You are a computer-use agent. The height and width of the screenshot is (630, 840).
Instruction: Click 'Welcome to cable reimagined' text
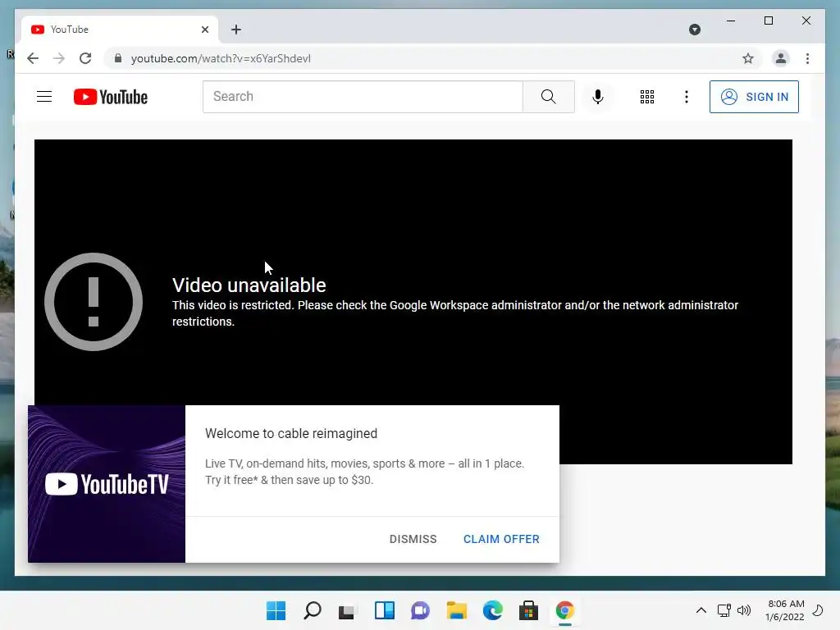[x=291, y=433]
